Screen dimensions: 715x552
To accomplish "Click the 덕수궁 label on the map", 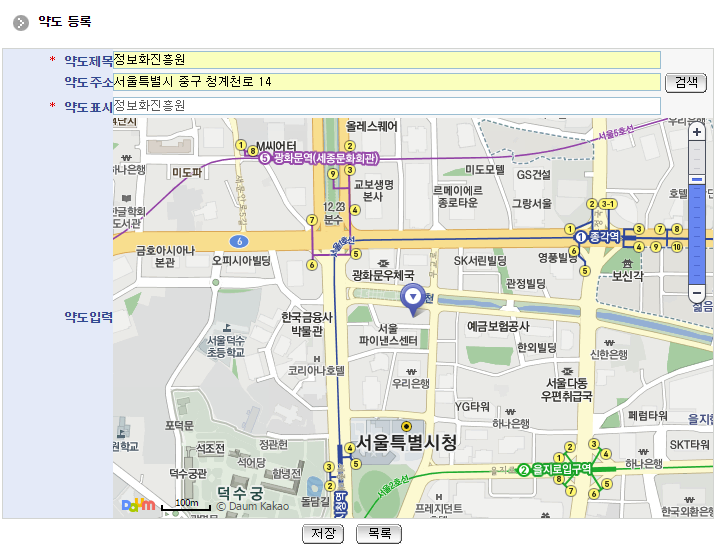I will point(240,493).
